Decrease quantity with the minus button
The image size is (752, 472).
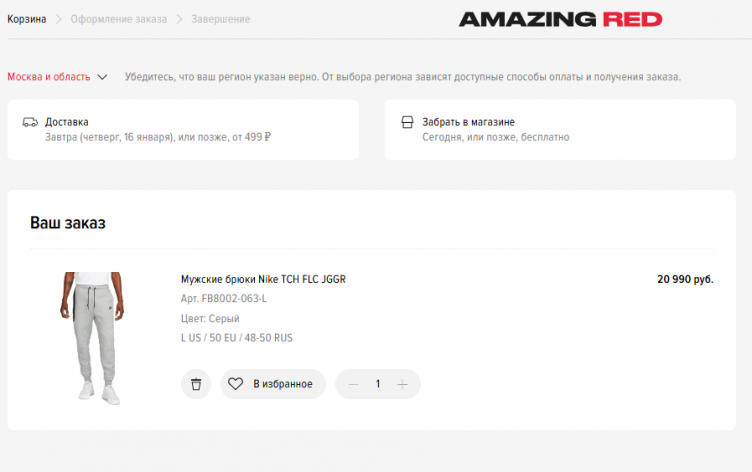click(x=353, y=384)
